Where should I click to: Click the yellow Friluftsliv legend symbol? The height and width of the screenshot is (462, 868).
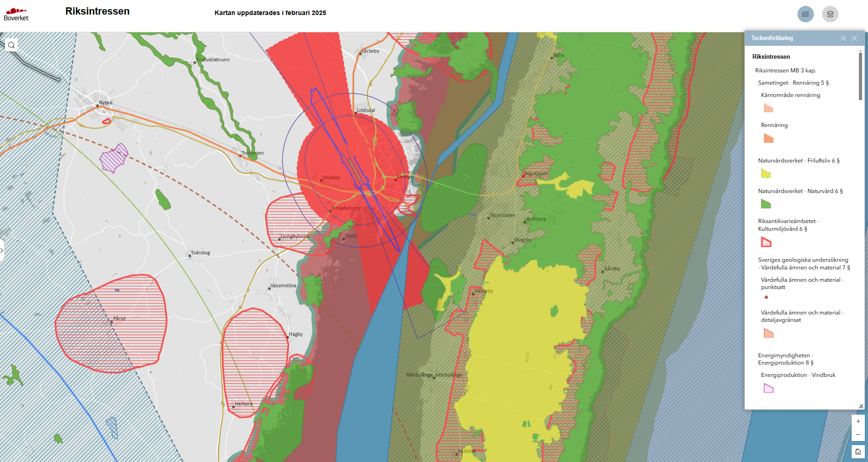click(766, 173)
